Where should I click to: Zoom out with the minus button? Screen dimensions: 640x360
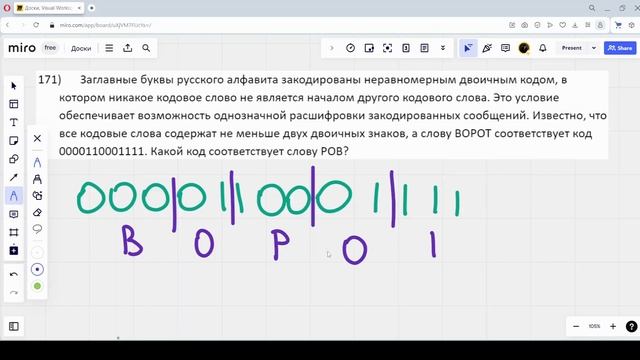click(576, 326)
